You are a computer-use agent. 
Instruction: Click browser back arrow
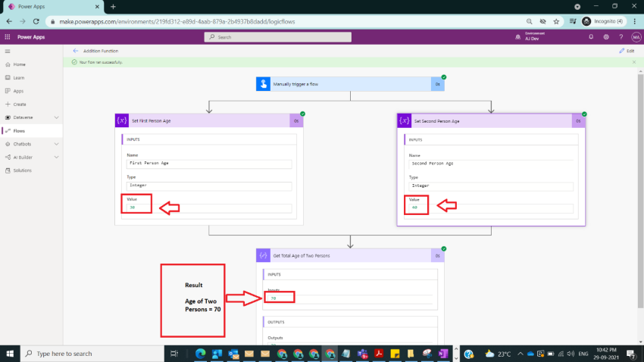coord(9,21)
